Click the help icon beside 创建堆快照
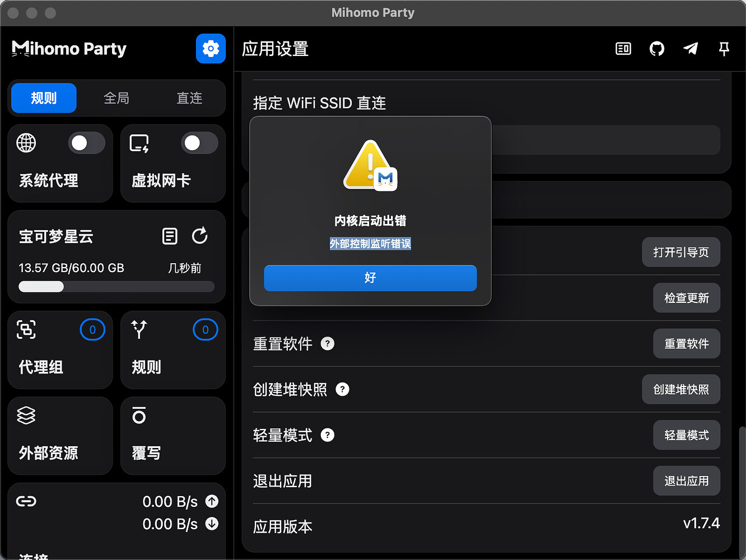Image resolution: width=746 pixels, height=560 pixels. tap(342, 389)
